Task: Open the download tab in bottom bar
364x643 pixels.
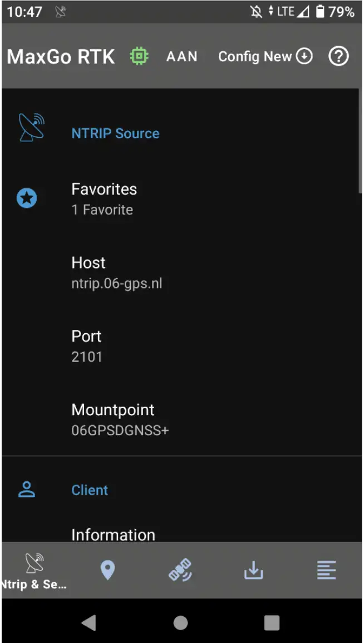Action: (253, 570)
